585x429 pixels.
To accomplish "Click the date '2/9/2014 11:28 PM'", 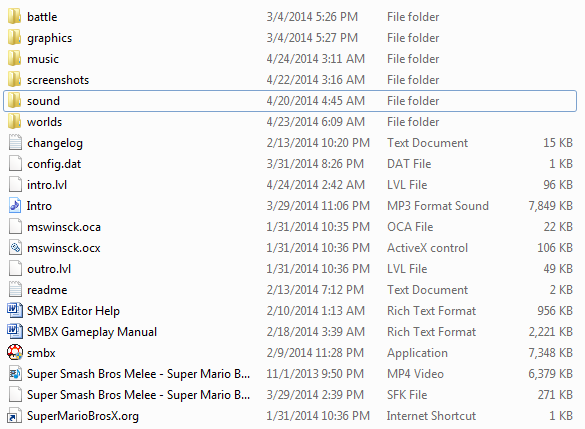I will 315,353.
